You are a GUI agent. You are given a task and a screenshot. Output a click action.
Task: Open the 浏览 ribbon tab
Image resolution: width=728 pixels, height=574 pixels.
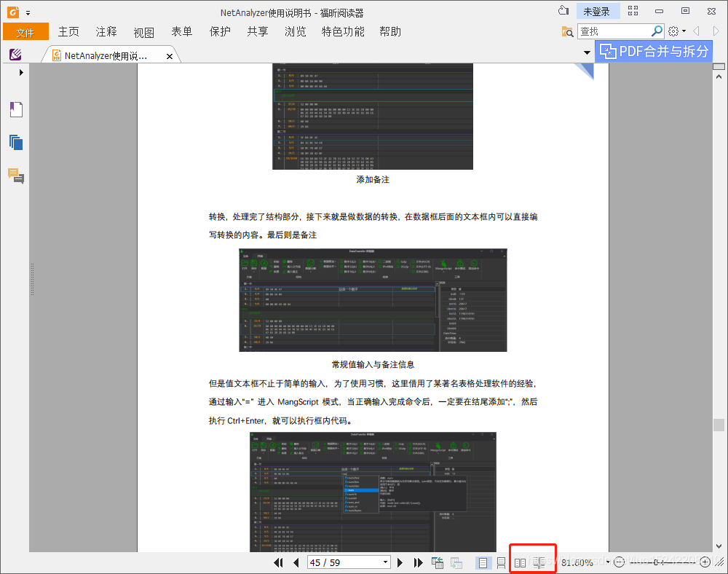(296, 31)
